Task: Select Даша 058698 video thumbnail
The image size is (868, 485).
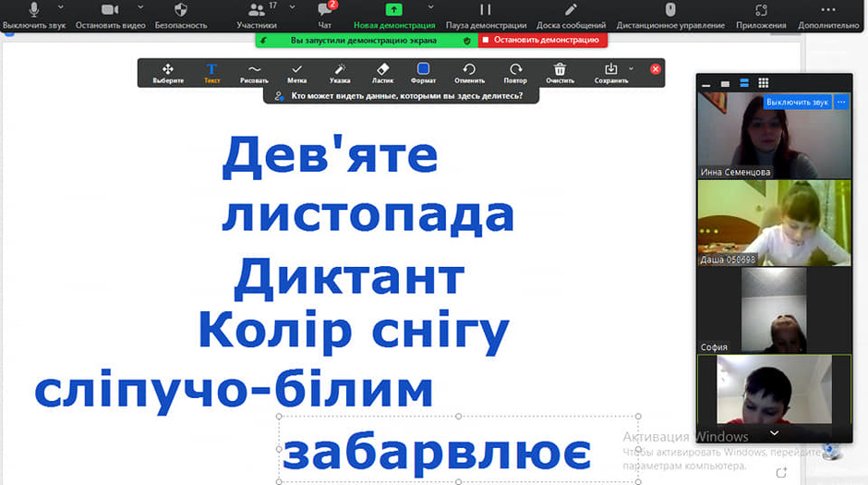Action: [774, 224]
